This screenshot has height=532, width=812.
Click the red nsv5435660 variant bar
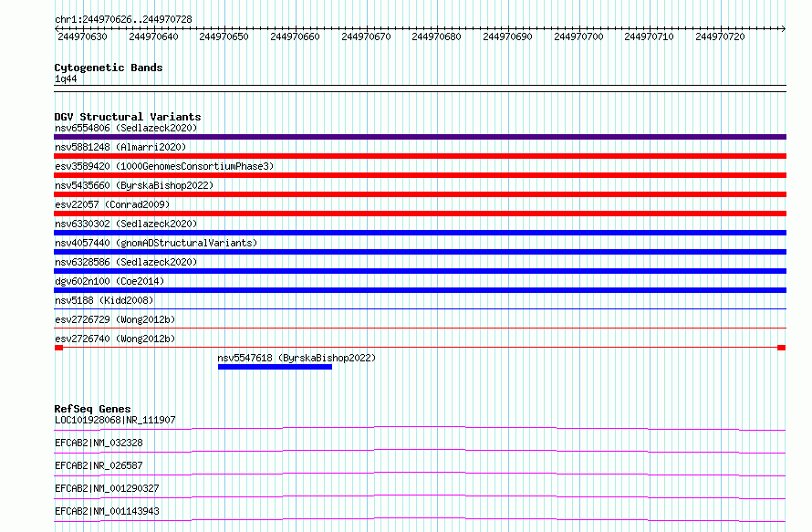pos(420,194)
